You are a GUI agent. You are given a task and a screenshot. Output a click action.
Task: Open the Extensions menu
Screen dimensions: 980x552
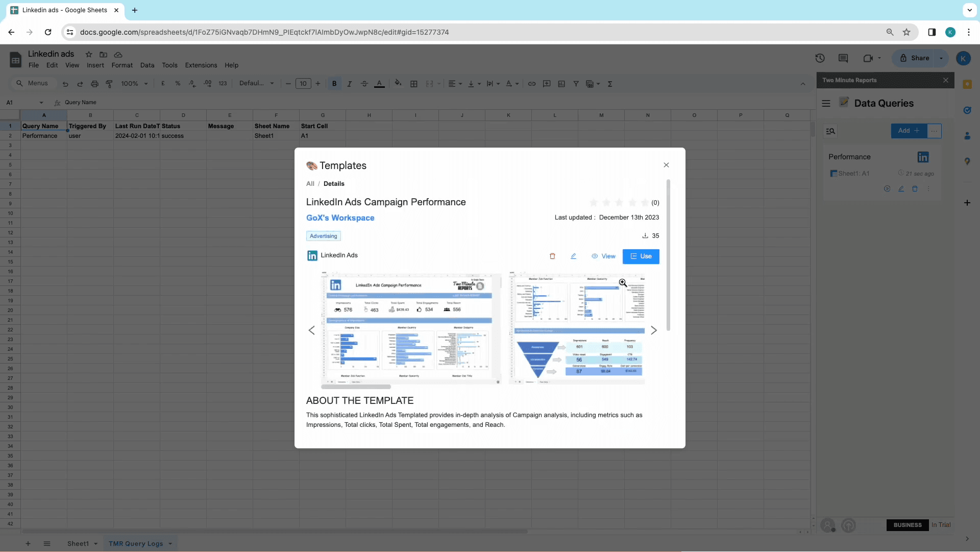click(201, 65)
